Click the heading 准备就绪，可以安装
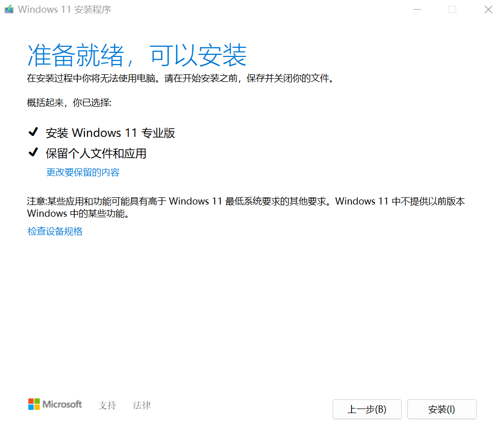504x437 pixels. pyautogui.click(x=137, y=55)
